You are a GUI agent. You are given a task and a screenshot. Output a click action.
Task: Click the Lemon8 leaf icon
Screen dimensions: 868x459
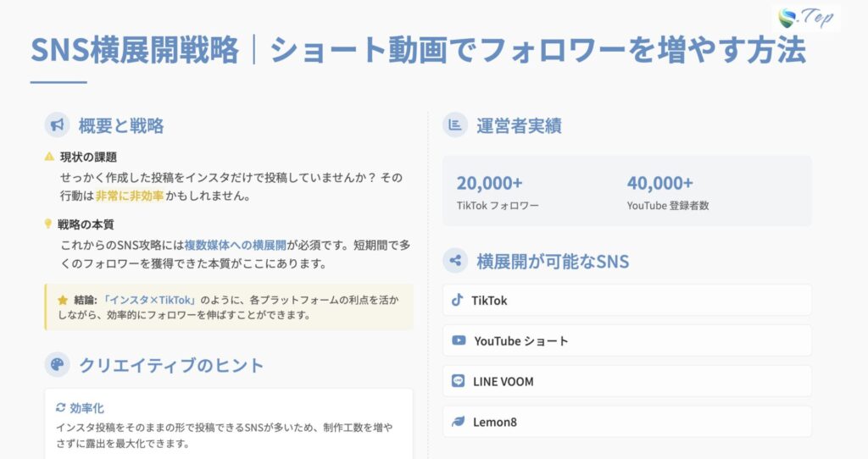[459, 422]
